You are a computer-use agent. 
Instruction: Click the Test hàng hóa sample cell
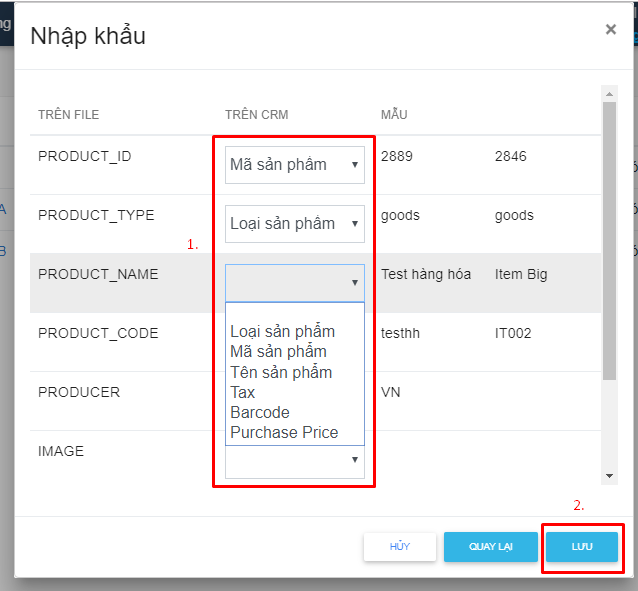pos(425,274)
